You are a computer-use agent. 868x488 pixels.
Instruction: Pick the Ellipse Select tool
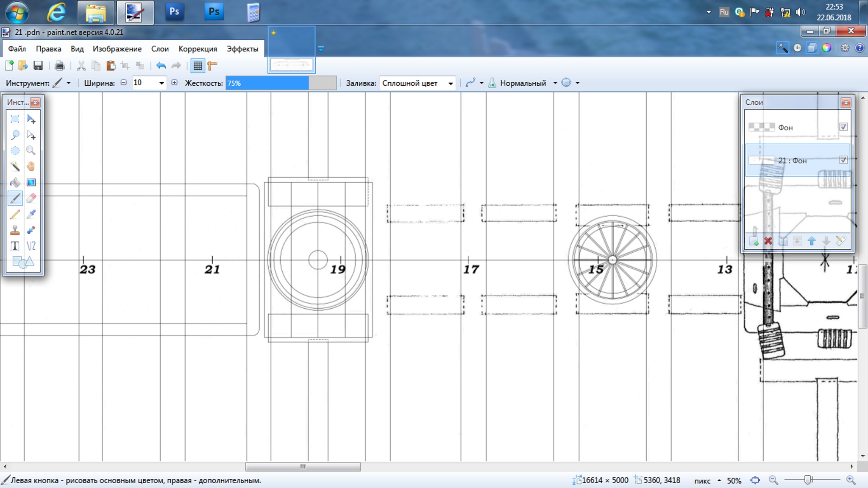point(15,151)
